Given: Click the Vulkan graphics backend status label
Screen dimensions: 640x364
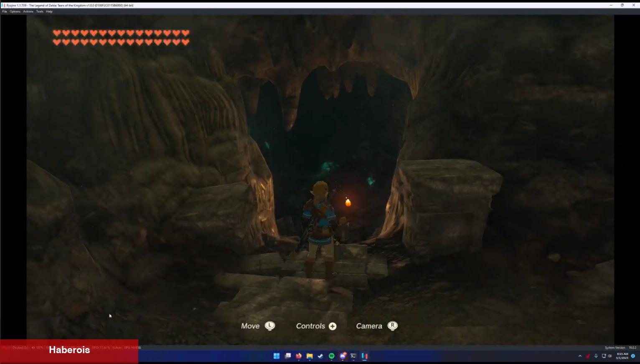Looking at the screenshot, I should [x=117, y=348].
